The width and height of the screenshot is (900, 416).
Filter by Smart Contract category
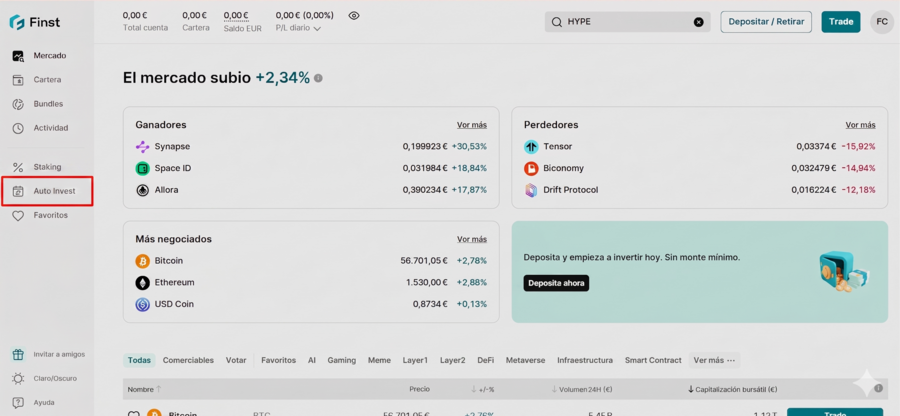(x=653, y=360)
